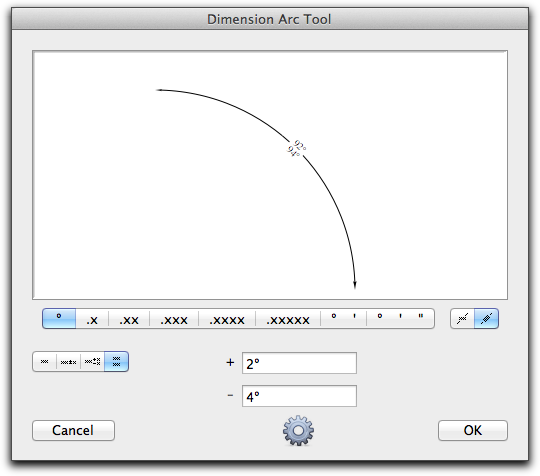Viewport: 540px width, 476px height.
Task: Set precision to .xxx three decimals
Action: point(174,319)
